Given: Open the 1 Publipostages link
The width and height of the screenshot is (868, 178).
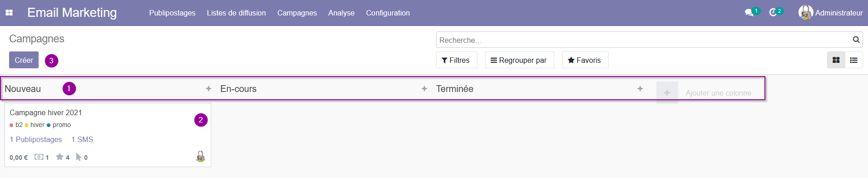Looking at the screenshot, I should [x=36, y=139].
